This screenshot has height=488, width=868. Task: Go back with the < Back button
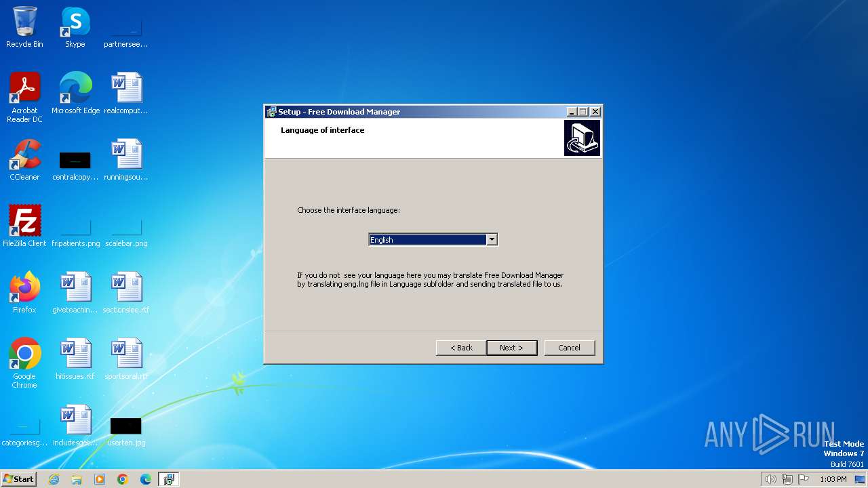point(461,348)
